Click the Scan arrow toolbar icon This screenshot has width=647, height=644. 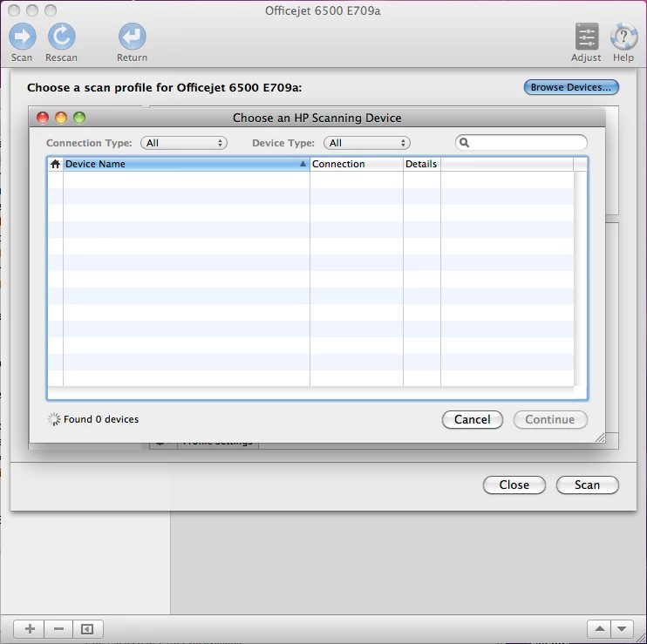coord(23,37)
